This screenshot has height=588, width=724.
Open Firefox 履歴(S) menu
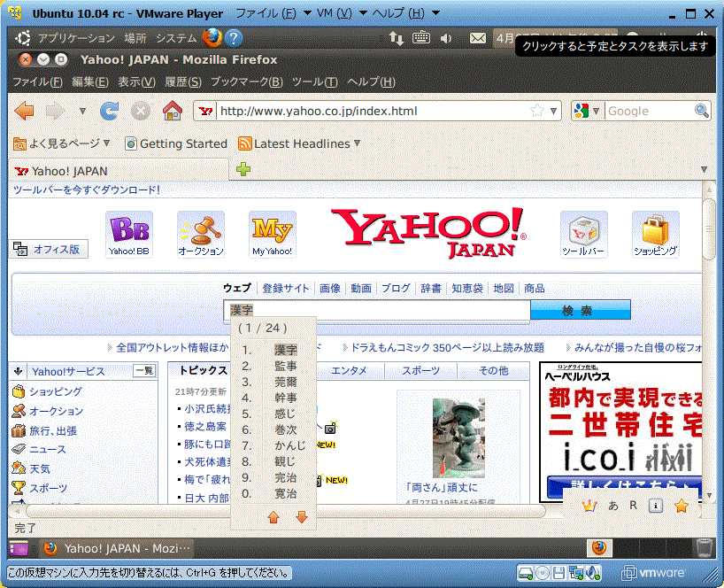(183, 81)
